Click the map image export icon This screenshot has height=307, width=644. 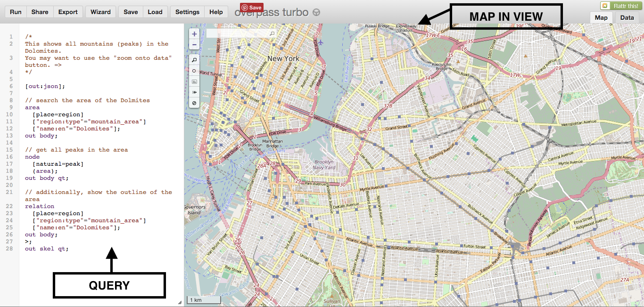(194, 81)
